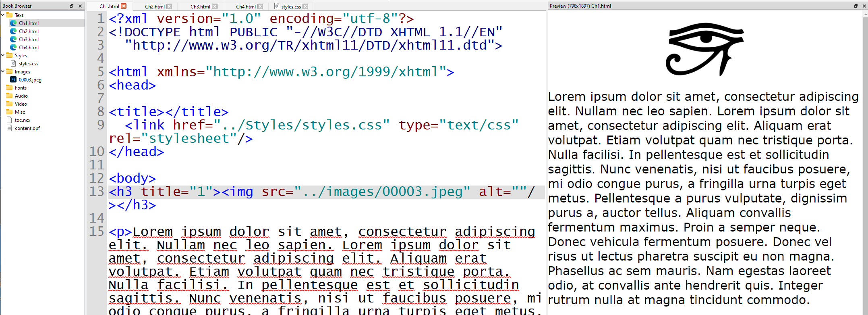This screenshot has height=315, width=868.
Task: Close the styles.css editor tab
Action: click(x=305, y=6)
